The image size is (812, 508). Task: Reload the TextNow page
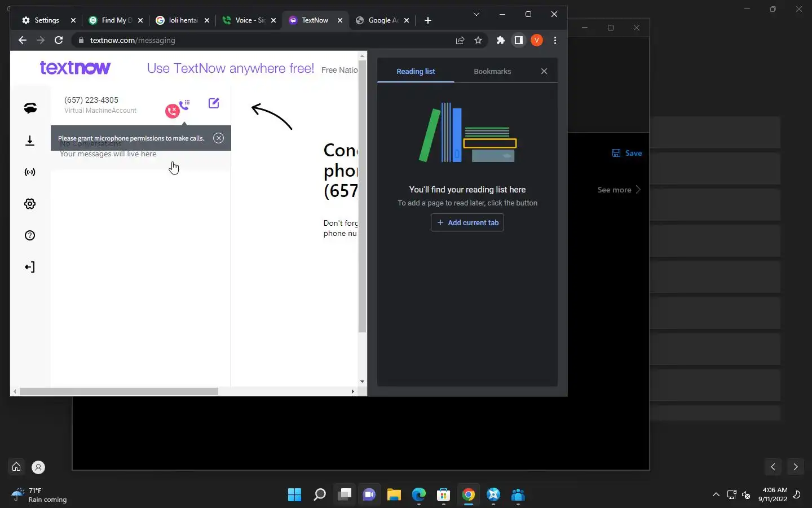(x=59, y=40)
